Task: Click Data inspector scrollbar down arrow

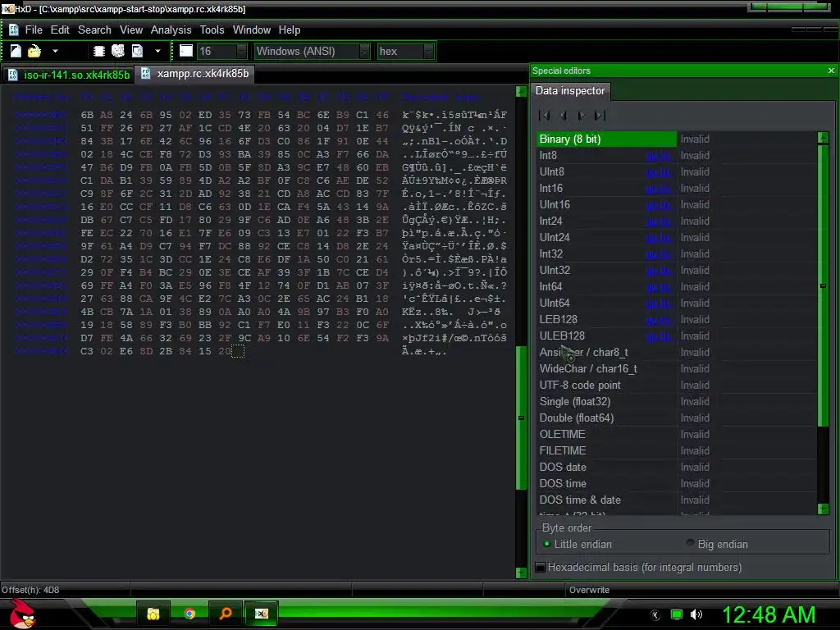Action: click(x=824, y=509)
